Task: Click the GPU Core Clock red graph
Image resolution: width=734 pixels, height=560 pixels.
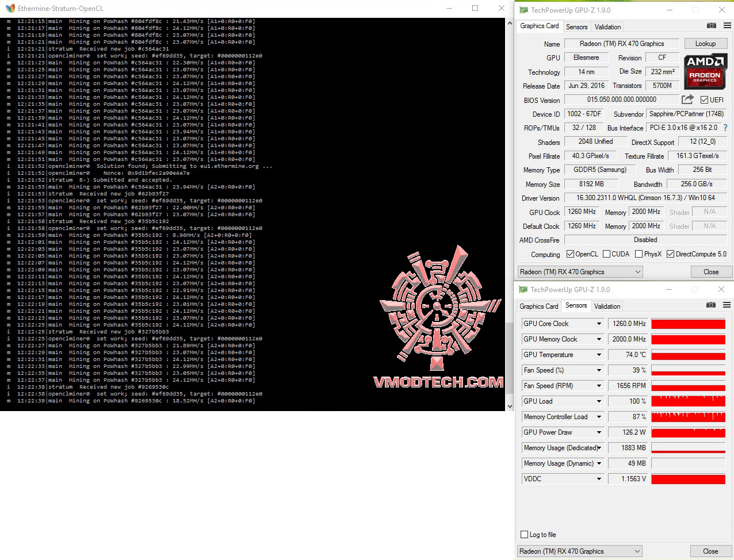Action: click(688, 324)
